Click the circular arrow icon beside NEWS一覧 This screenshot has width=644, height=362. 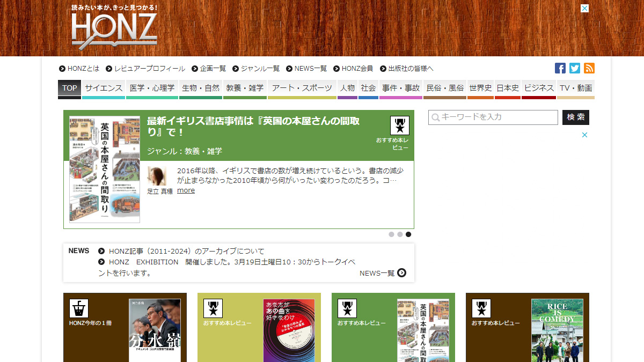(401, 272)
